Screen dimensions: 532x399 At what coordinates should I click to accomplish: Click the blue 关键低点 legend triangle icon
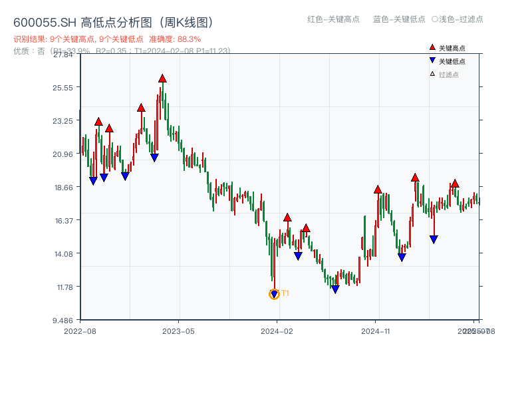pyautogui.click(x=432, y=61)
